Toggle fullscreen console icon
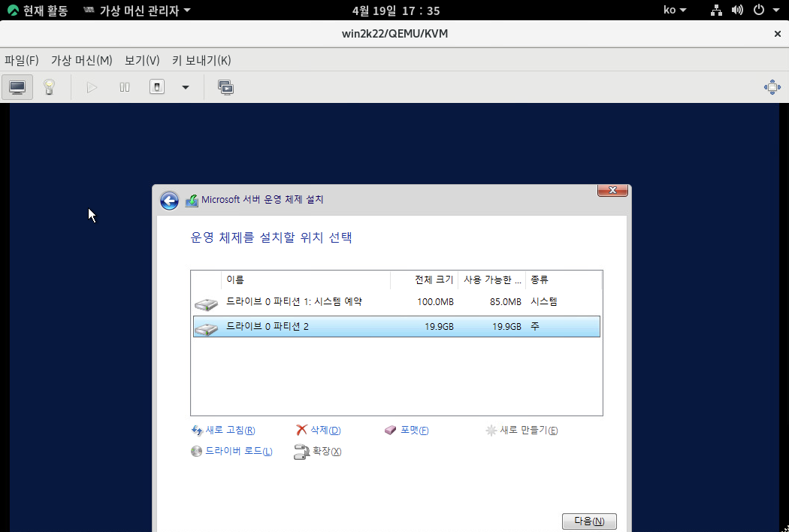This screenshot has width=789, height=532. click(x=772, y=87)
